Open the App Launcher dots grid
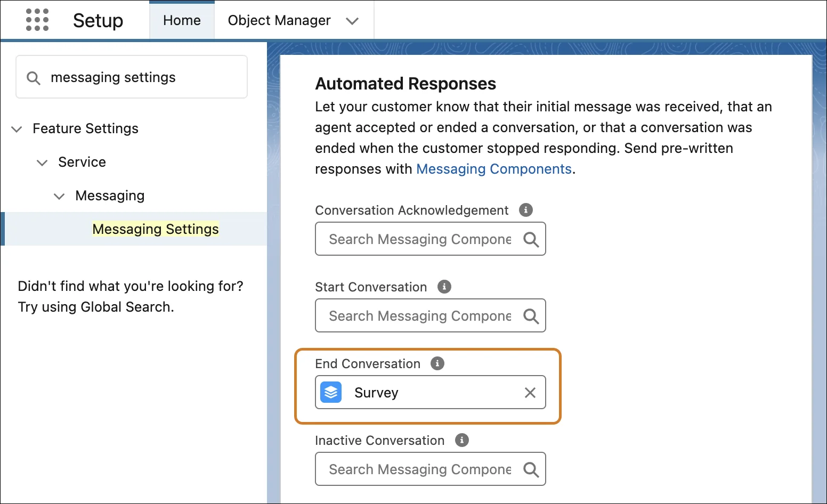This screenshot has height=504, width=827. tap(37, 20)
